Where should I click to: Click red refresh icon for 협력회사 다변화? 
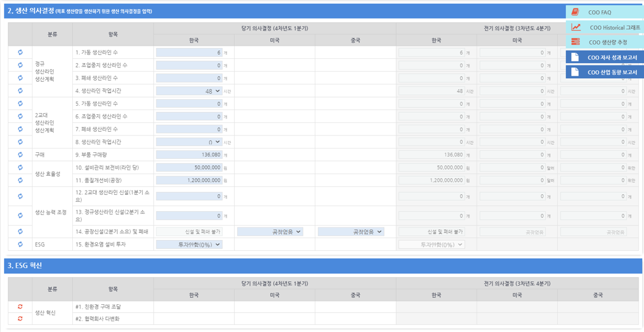20,319
